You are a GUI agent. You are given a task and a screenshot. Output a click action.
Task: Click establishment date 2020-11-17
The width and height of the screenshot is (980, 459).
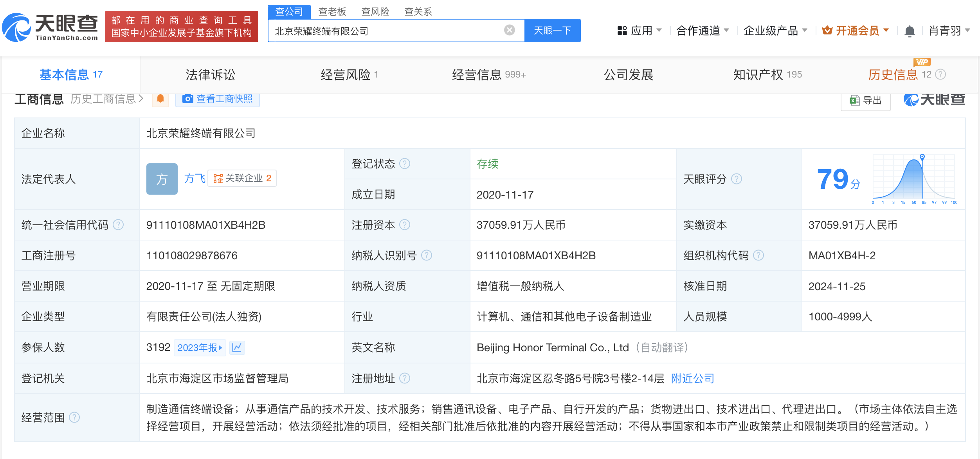tap(505, 195)
